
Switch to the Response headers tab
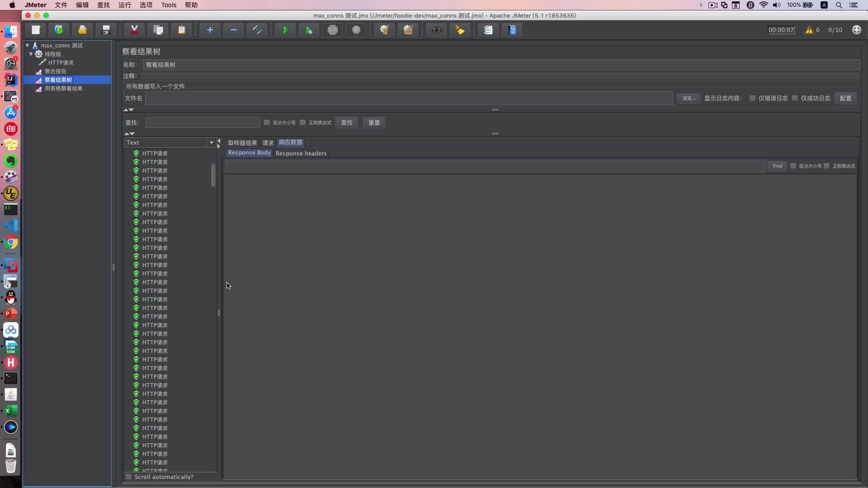point(301,153)
